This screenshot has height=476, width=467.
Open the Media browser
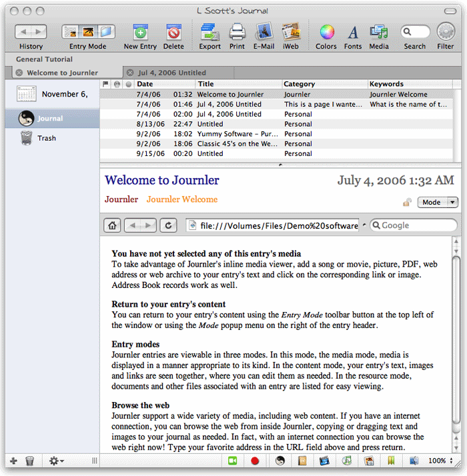[x=379, y=32]
